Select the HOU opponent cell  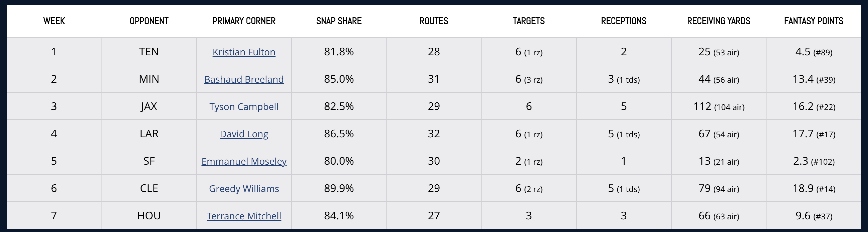(x=149, y=216)
